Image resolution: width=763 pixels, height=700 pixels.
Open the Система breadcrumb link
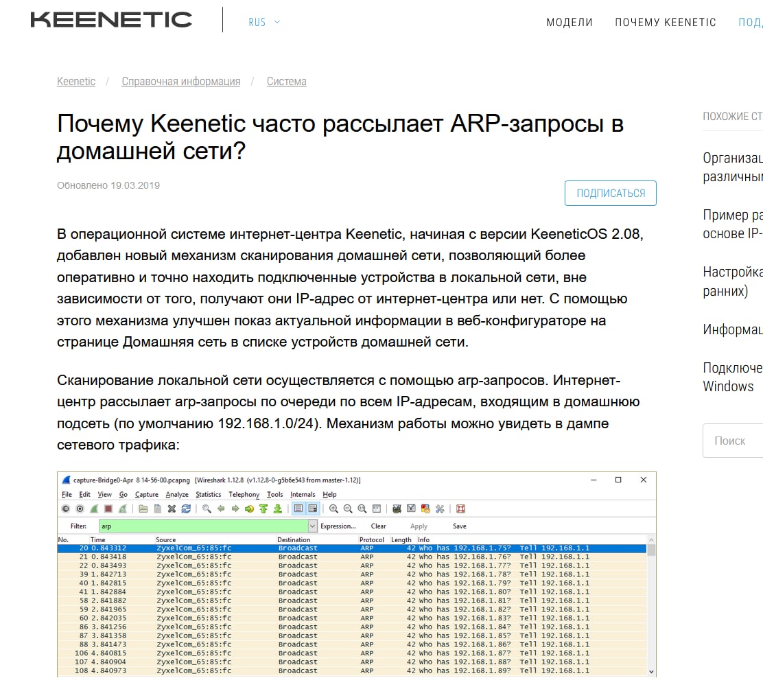[x=286, y=81]
